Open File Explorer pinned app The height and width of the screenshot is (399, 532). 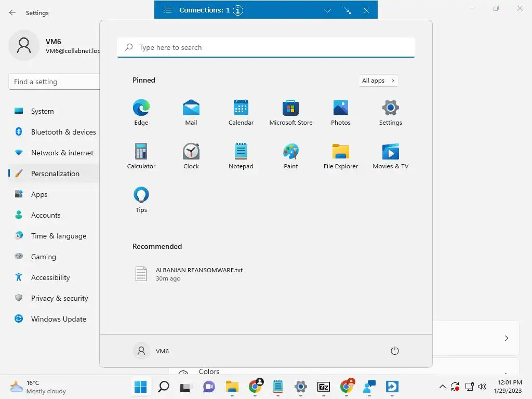(x=341, y=156)
